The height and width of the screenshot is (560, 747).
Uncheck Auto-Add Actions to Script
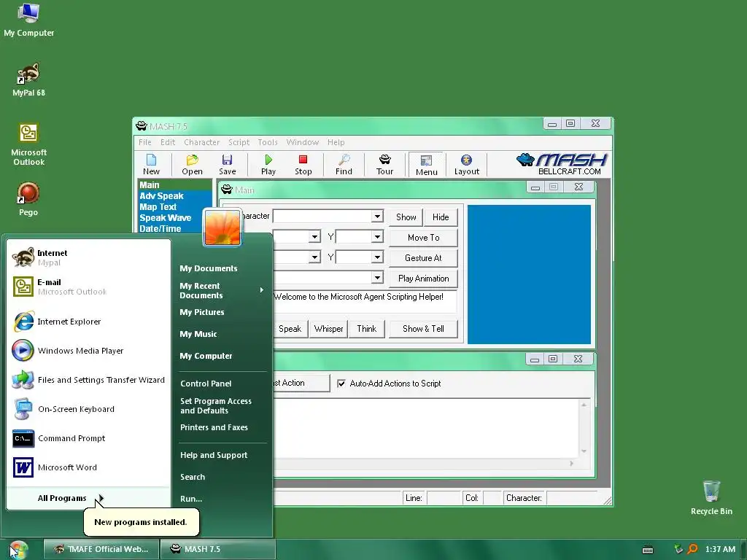click(x=341, y=384)
